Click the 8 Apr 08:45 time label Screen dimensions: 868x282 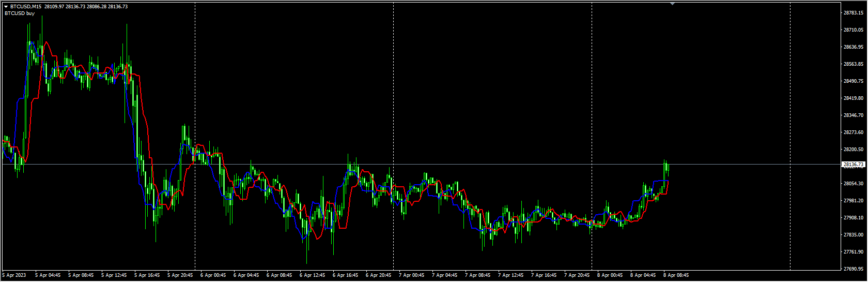tap(676, 275)
